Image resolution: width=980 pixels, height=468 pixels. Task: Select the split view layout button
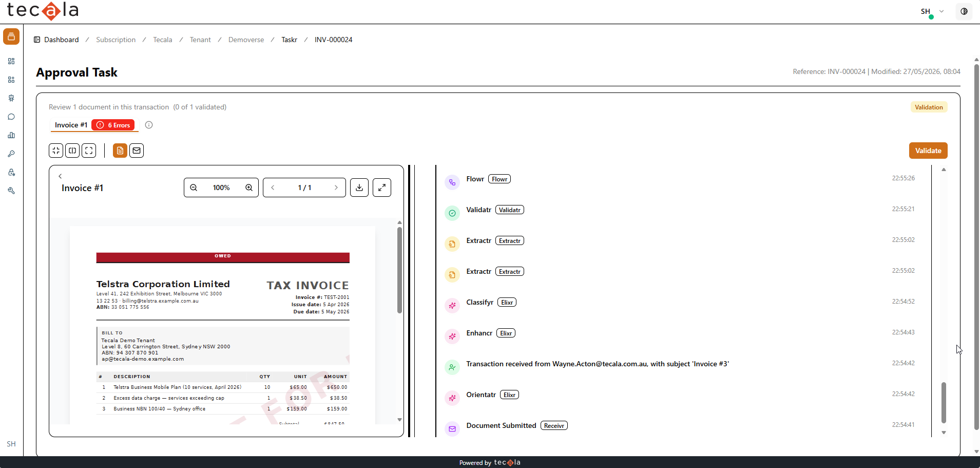72,151
